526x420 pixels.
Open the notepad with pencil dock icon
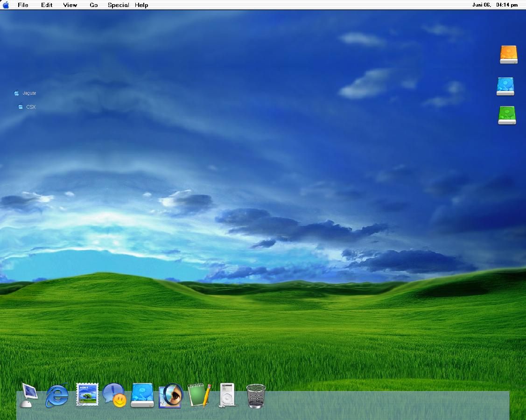click(199, 396)
